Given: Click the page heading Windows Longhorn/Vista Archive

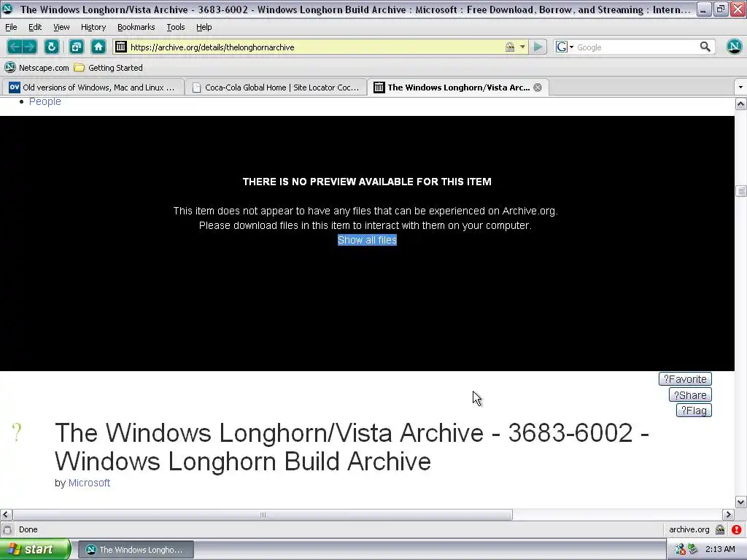Looking at the screenshot, I should (352, 447).
